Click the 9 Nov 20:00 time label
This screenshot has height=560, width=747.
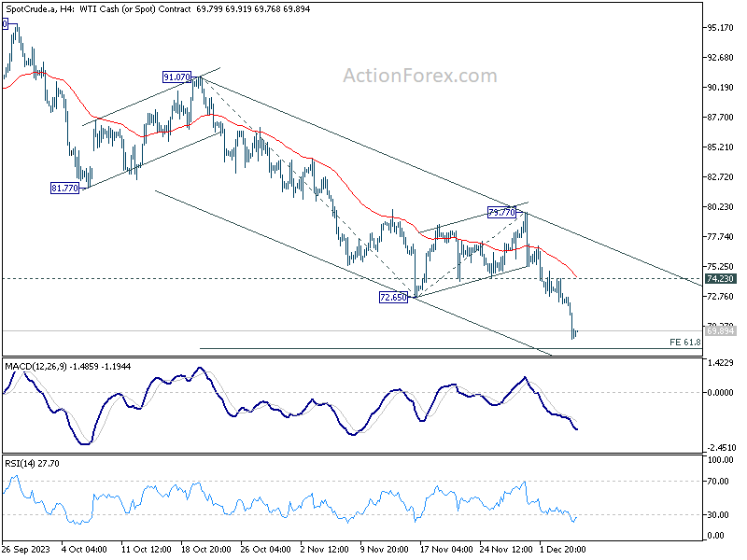[x=386, y=549]
